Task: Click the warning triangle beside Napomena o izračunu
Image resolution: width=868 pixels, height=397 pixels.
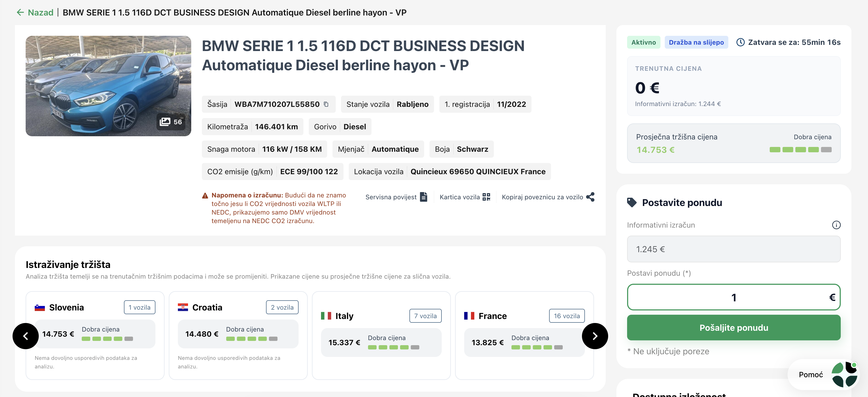Action: pos(205,196)
